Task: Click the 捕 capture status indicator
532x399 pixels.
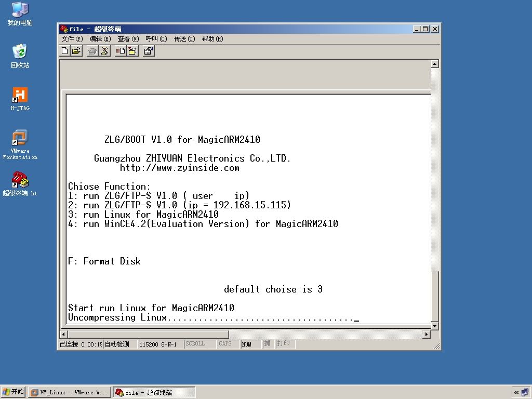Action: (268, 344)
